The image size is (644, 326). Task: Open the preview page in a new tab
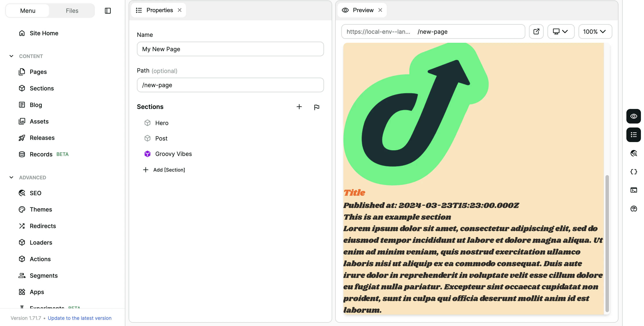[x=536, y=32]
